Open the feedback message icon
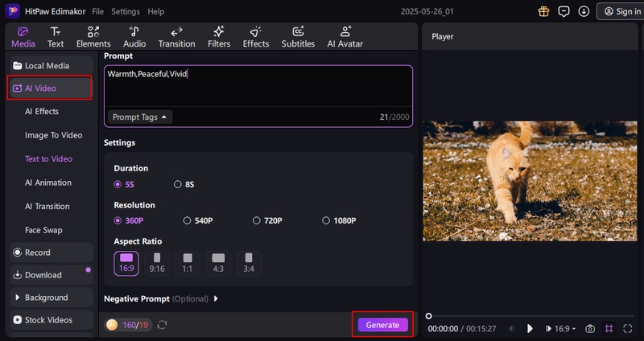The image size is (644, 341). [563, 11]
